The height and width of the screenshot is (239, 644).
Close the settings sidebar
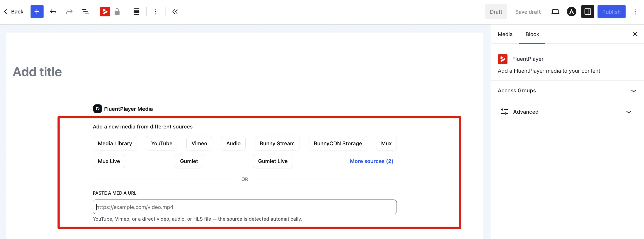(x=635, y=34)
